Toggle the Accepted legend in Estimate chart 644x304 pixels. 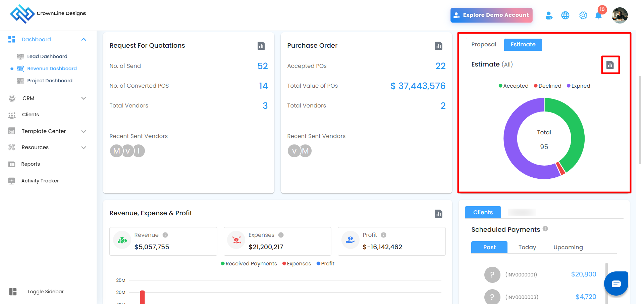click(514, 86)
